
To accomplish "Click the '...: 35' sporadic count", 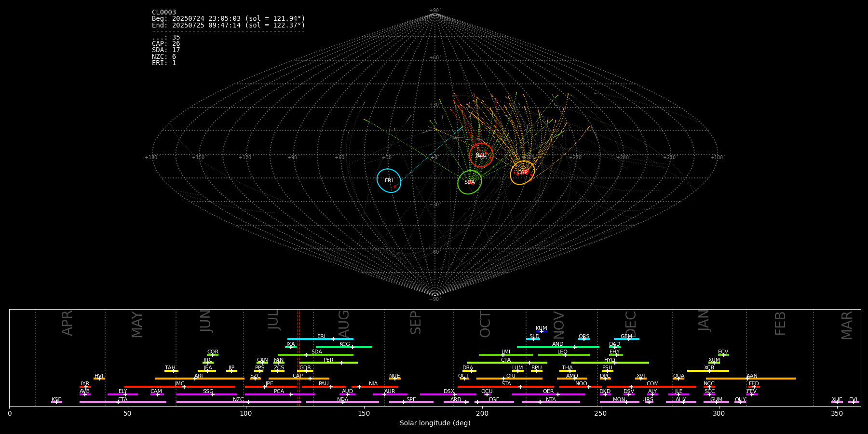I will [x=166, y=38].
